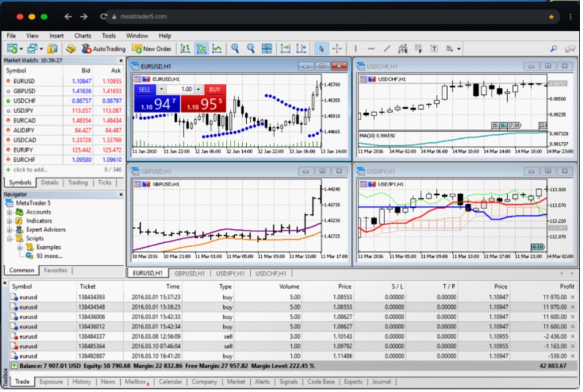Screen dimensions: 583x392
Task: Select the USDJPY row in Market Watch
Action: click(23, 110)
